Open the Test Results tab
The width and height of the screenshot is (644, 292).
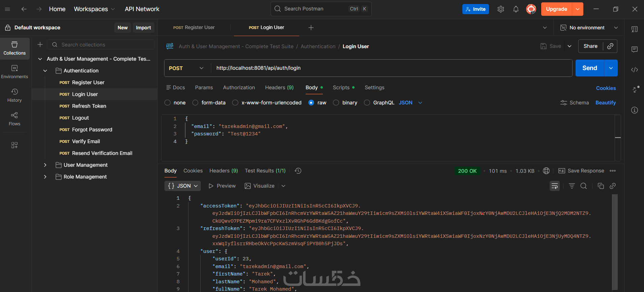click(265, 171)
